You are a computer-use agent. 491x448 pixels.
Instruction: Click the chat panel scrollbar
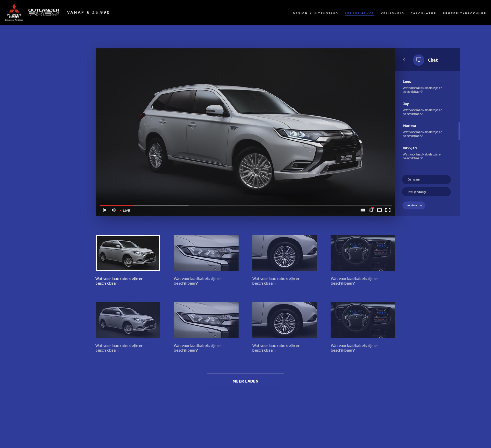tap(459, 131)
